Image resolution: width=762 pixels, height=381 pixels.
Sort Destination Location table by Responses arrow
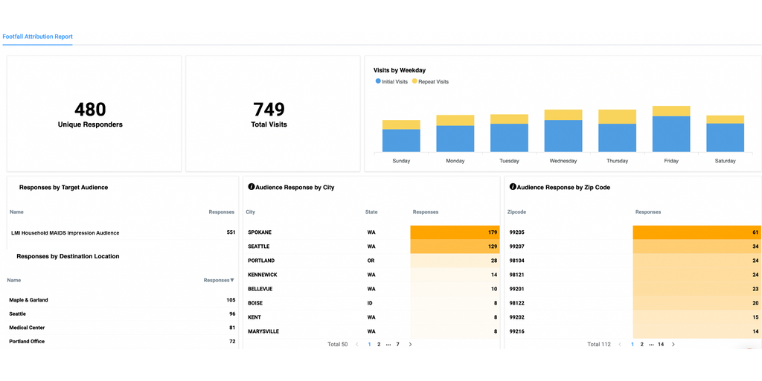(232, 280)
